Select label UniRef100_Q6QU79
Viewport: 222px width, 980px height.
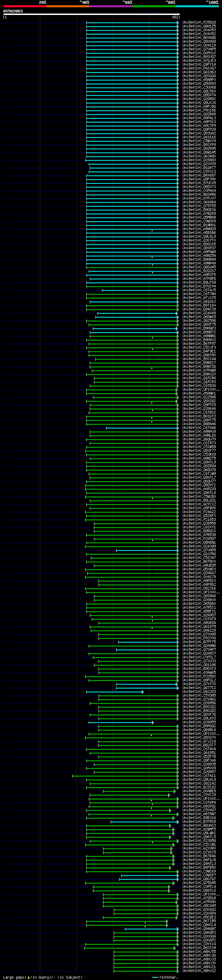199,439
